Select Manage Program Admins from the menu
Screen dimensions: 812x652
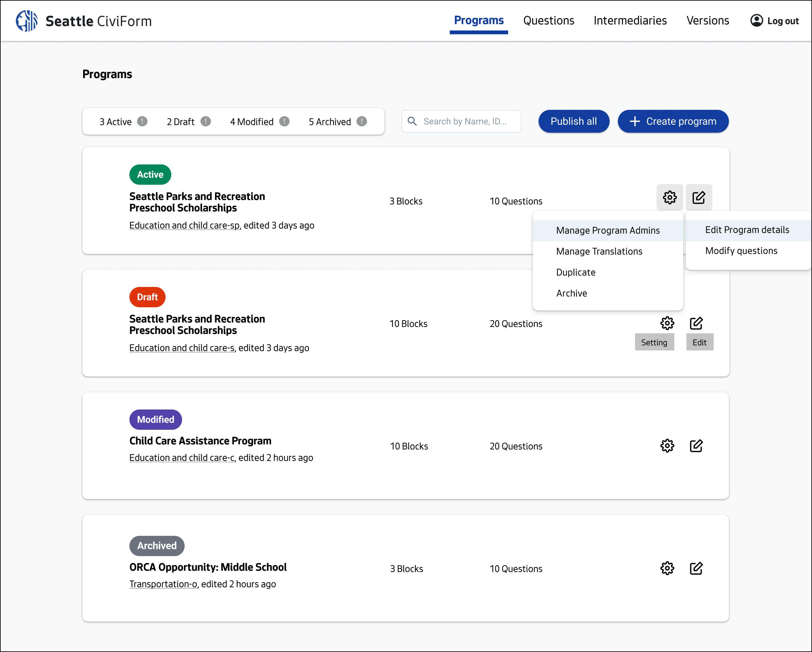(607, 230)
